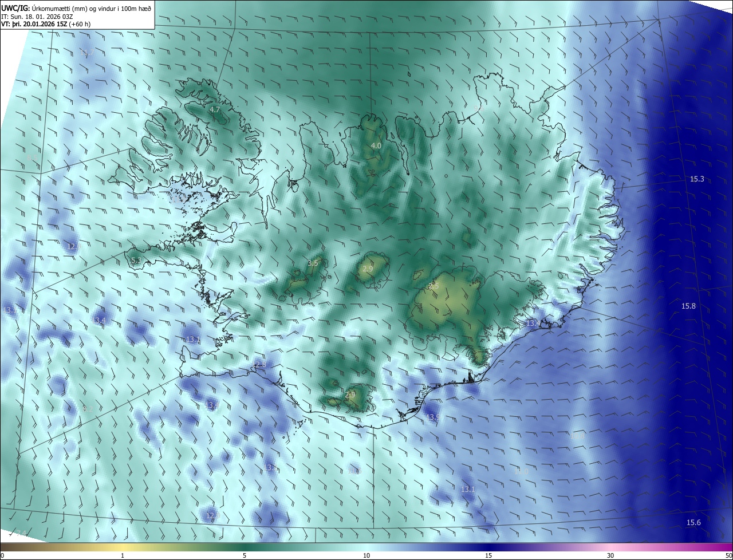Click the 5.3 value on Snæfellsnes peninsula

pos(136,261)
